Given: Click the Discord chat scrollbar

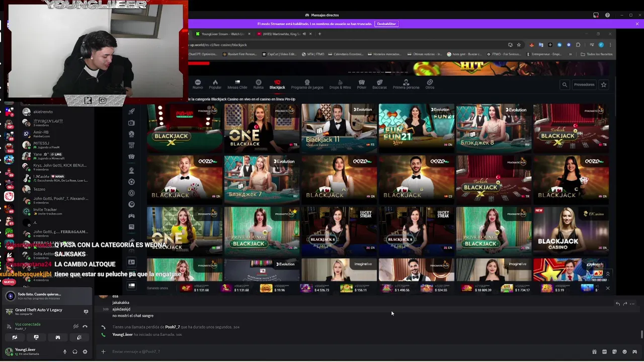Looking at the screenshot, I should pos(641,334).
